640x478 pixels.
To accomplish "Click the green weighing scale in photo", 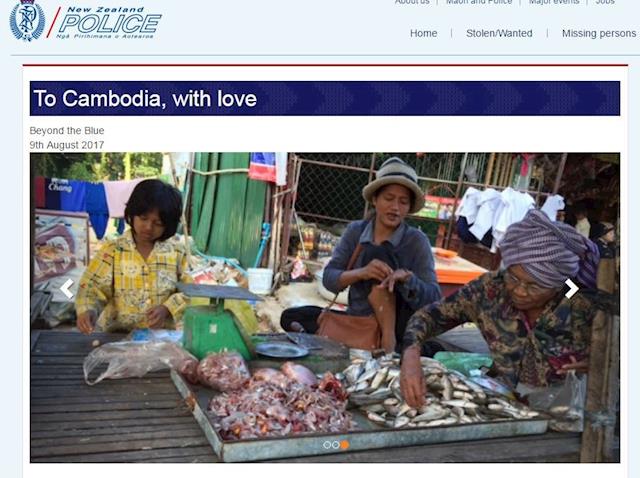I will point(218,320).
